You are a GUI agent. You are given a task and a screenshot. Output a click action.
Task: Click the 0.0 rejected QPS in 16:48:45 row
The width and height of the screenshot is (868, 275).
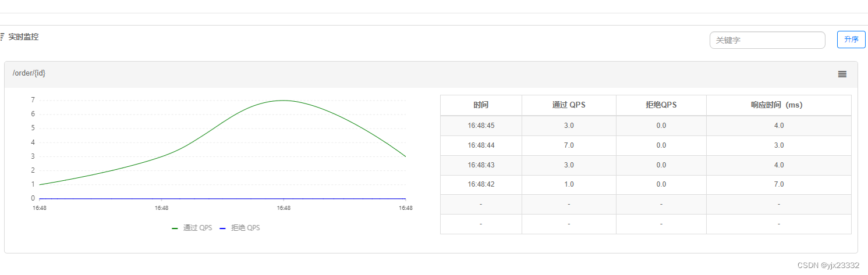[661, 126]
